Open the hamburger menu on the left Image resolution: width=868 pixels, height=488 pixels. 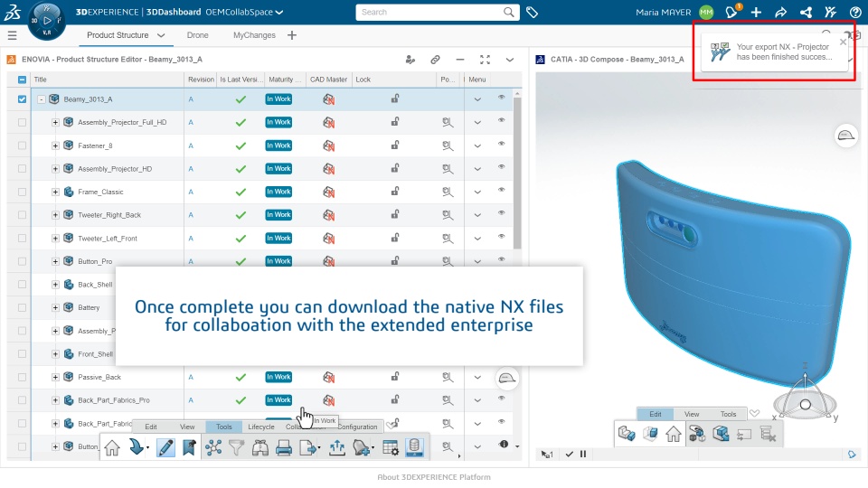(x=12, y=35)
